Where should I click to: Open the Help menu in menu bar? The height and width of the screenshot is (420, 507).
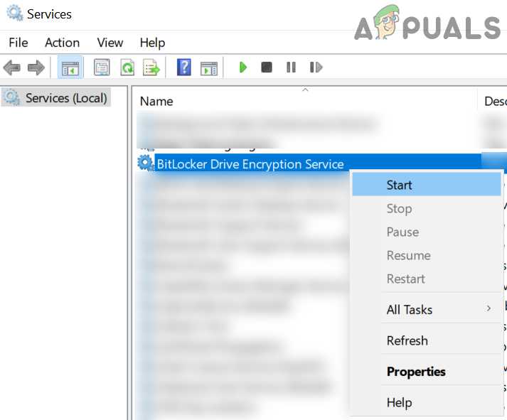pyautogui.click(x=152, y=43)
